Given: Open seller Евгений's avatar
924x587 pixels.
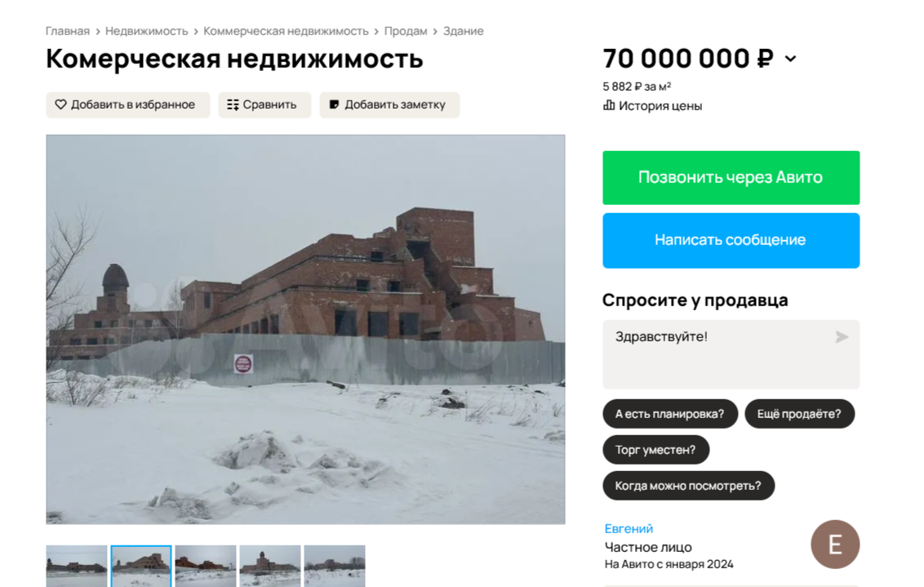Looking at the screenshot, I should tap(834, 544).
